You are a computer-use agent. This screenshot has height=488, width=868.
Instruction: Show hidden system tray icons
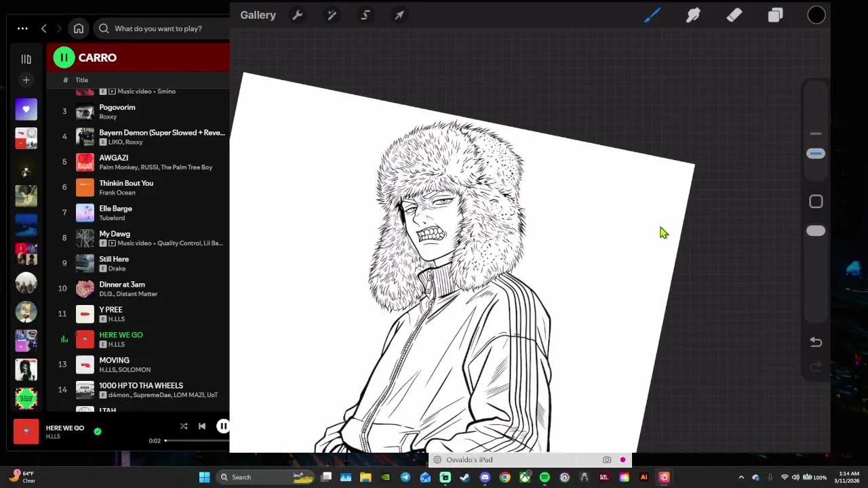pyautogui.click(x=741, y=477)
